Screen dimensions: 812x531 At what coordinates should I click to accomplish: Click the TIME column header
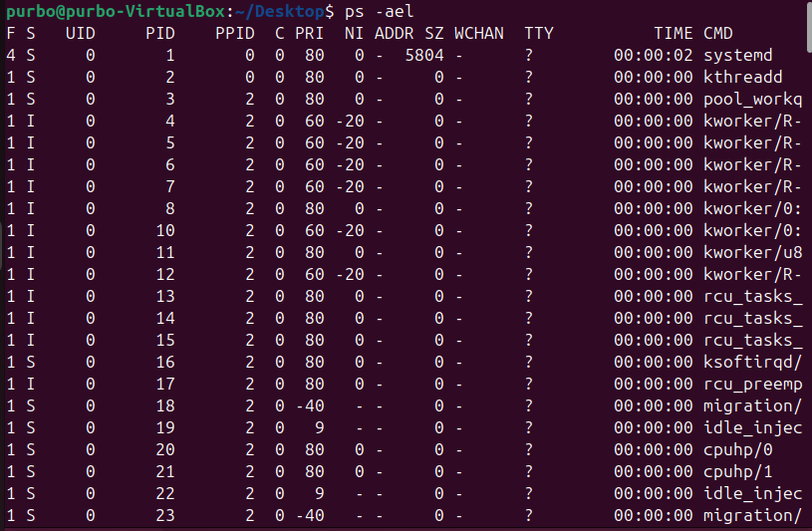pos(674,33)
